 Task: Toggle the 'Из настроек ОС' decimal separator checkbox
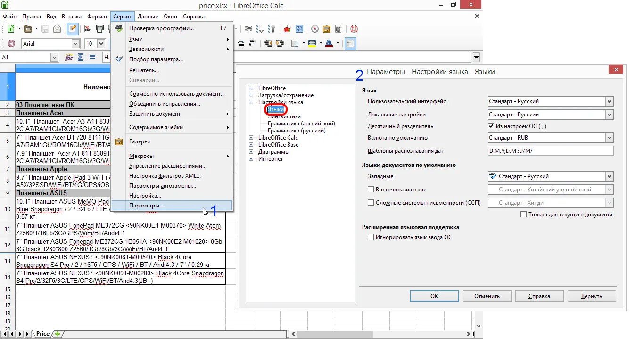click(491, 126)
